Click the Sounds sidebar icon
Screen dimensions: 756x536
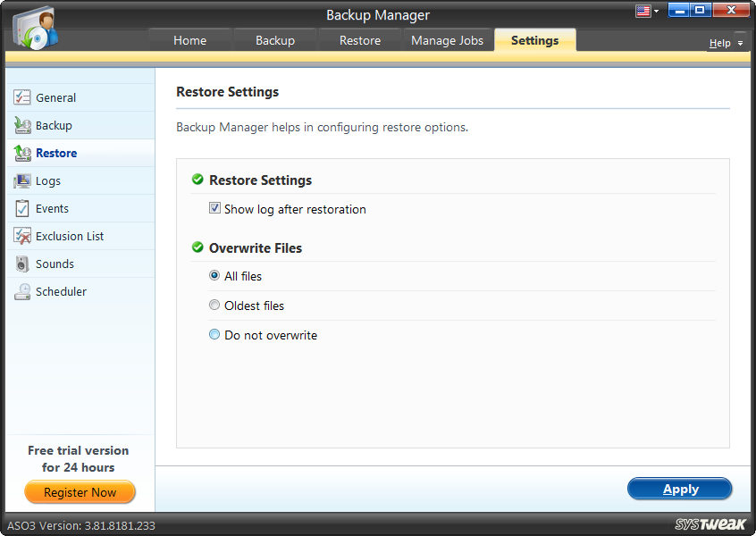coord(22,264)
